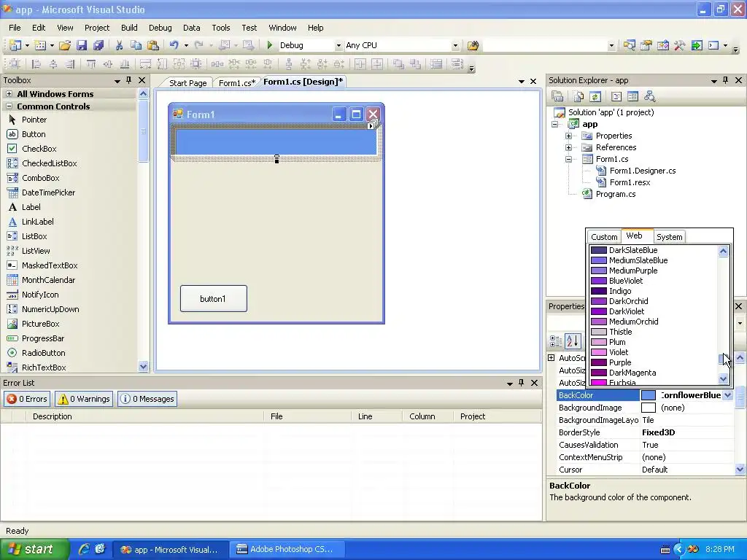Click Solution Explorer Properties icon
The image size is (747, 560).
(x=557, y=97)
